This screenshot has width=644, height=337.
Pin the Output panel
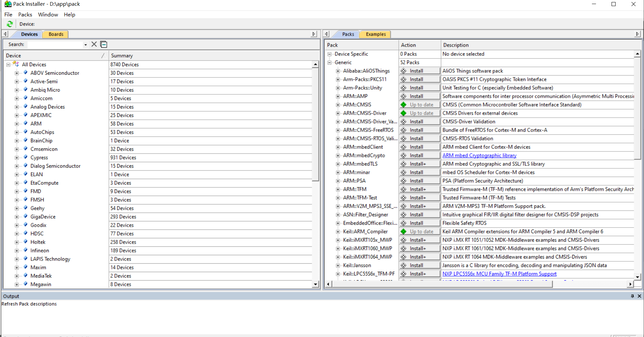[x=632, y=296]
